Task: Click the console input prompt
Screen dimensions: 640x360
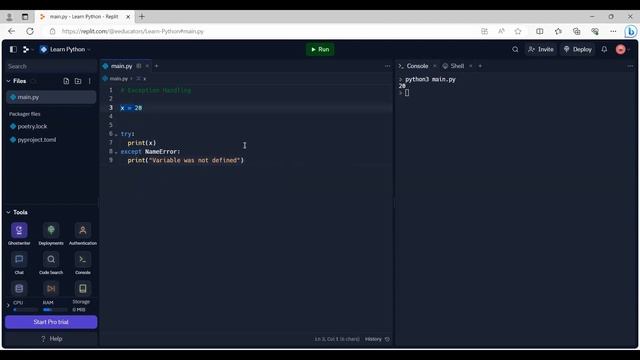Action: click(407, 93)
